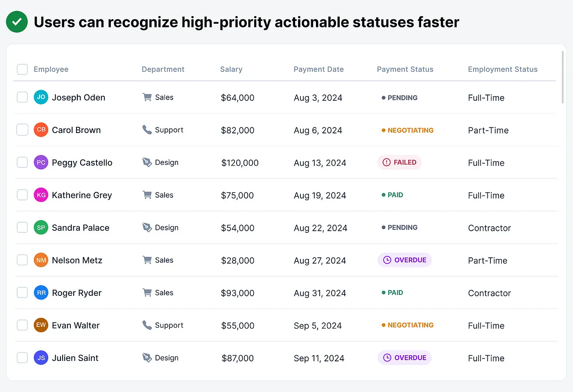This screenshot has height=392, width=573.
Task: Click the pen tool icon in Peggy Castello's row
Action: 147,162
